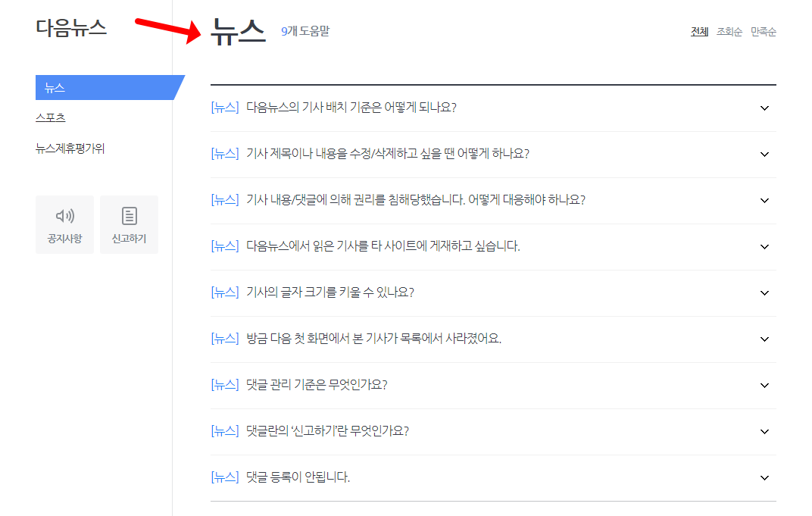Sort help articles by 만족순
Screen dimensions: 812x516
point(764,32)
